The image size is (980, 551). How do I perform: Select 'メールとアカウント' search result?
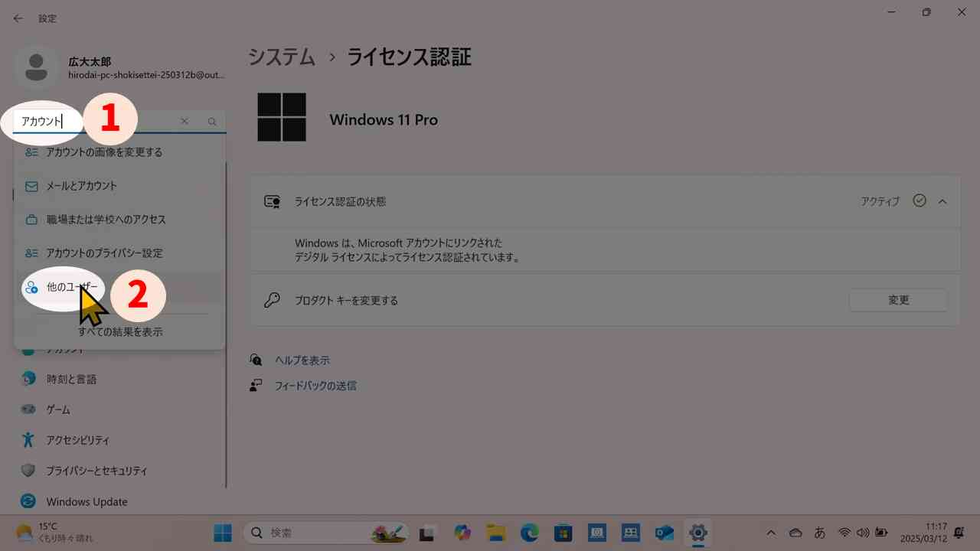[x=119, y=186]
